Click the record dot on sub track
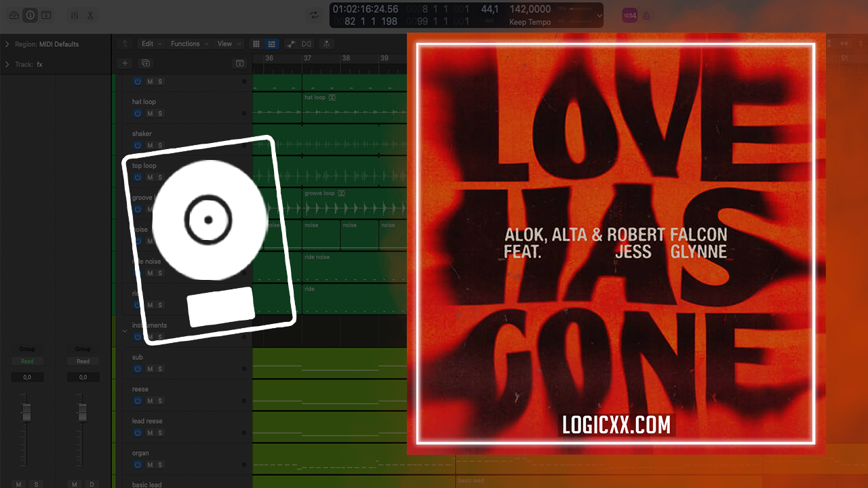868x488 pixels. pos(244,369)
